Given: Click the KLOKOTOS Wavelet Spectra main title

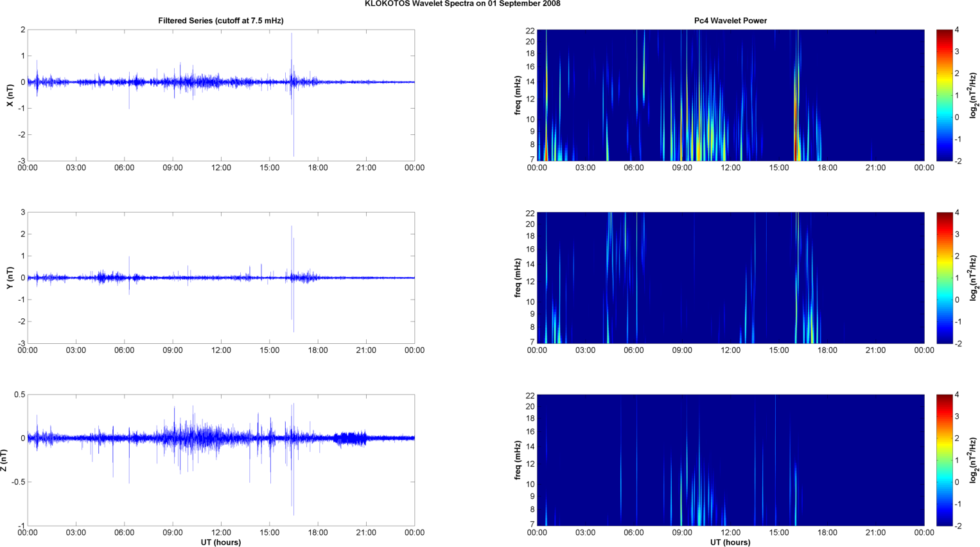Looking at the screenshot, I should [462, 4].
